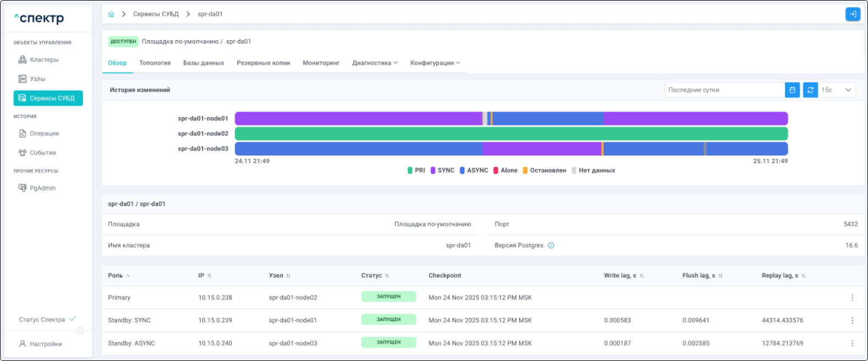Open actions menu for Standby ASYNC row

[852, 343]
